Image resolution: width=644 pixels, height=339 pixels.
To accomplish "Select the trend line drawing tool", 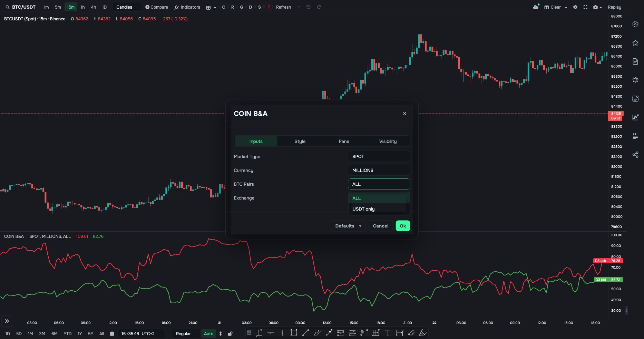I will click(x=305, y=333).
